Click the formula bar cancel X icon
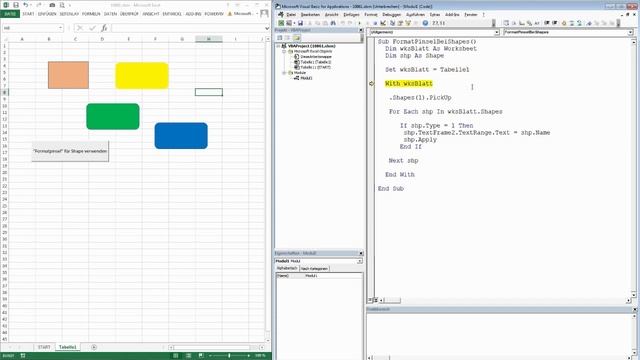 coord(80,28)
